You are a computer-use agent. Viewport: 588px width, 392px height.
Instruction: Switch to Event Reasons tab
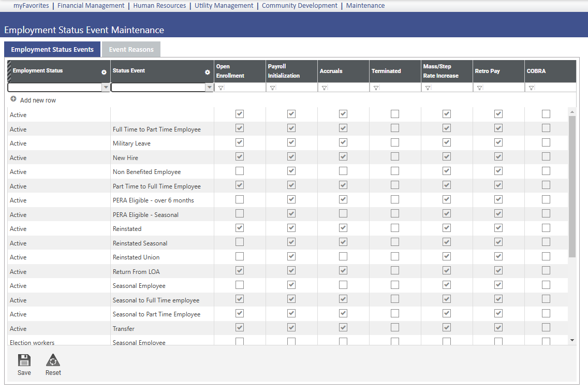(x=131, y=50)
